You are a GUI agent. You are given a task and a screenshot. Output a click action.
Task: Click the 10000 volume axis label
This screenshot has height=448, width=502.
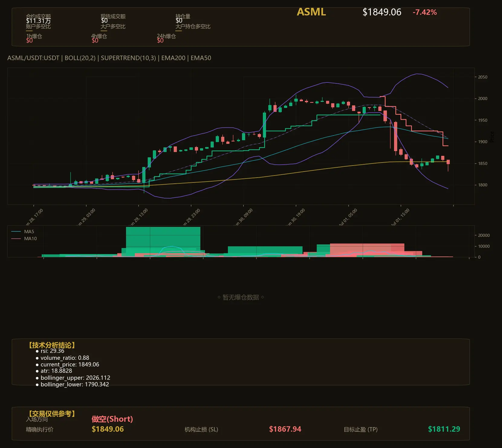click(x=484, y=246)
